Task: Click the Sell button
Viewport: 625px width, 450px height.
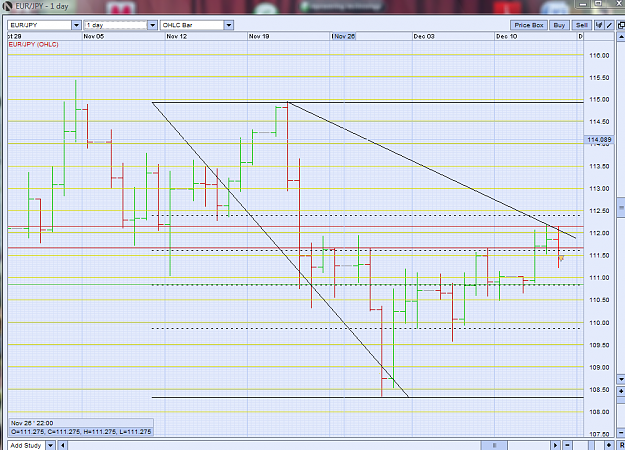Action: click(582, 25)
